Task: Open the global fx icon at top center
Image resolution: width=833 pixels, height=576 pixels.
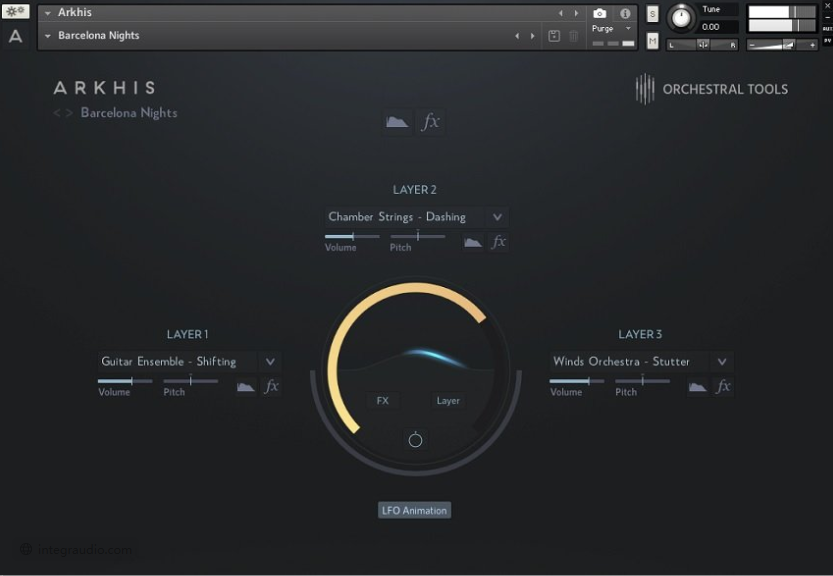Action: tap(430, 122)
